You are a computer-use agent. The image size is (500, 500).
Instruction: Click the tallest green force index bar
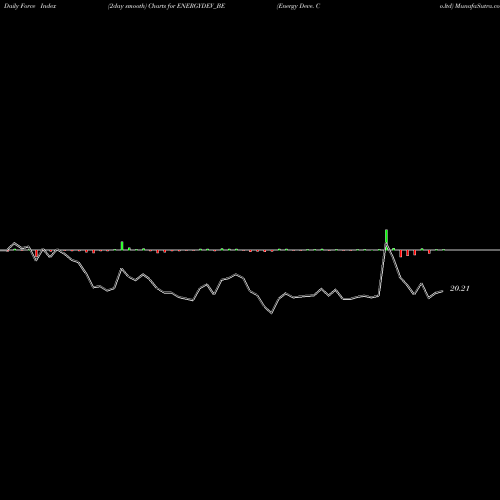[386, 239]
